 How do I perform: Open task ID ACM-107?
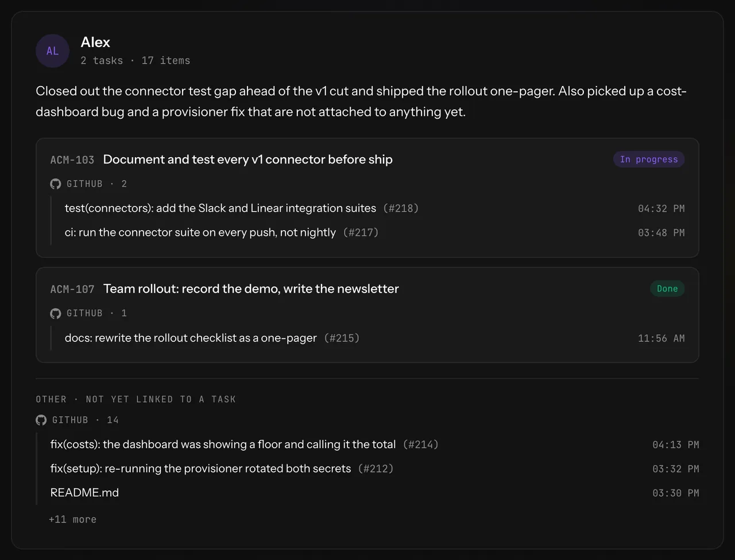coord(72,289)
